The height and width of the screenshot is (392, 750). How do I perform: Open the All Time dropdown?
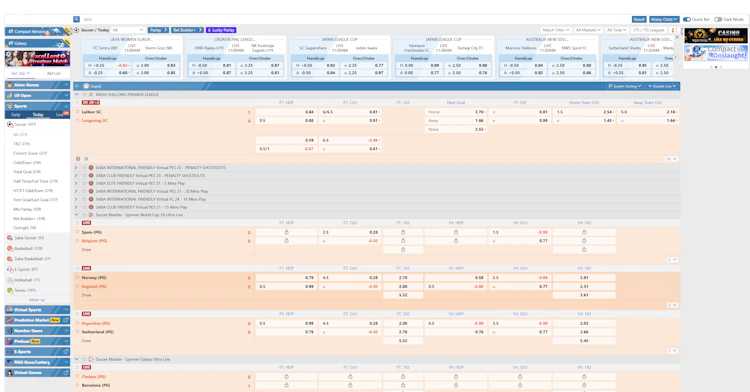click(617, 30)
